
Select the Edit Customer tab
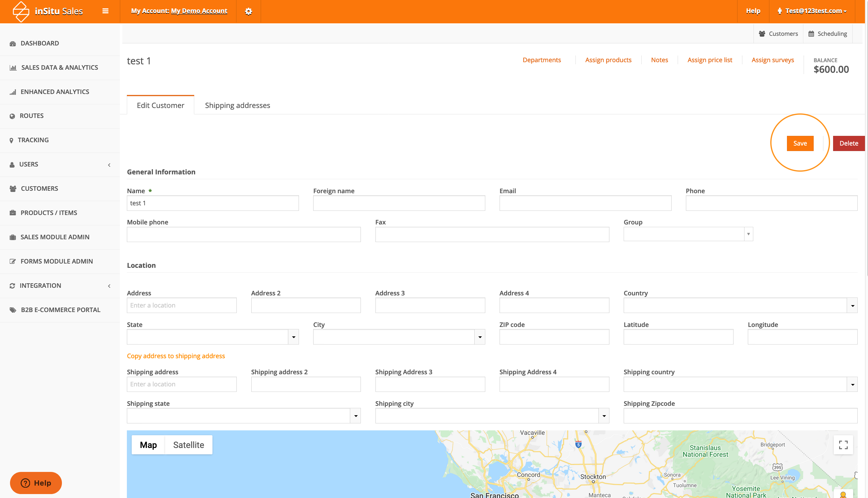tap(160, 105)
